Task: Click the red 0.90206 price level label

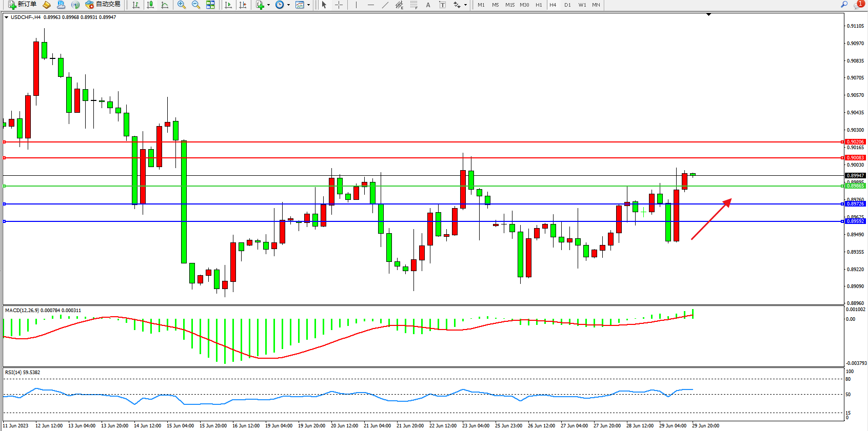Action: 855,142
